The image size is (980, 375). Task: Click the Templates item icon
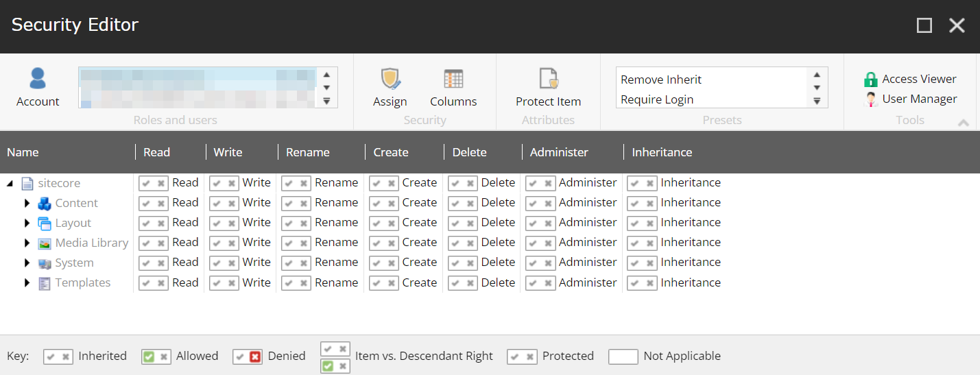(x=45, y=283)
